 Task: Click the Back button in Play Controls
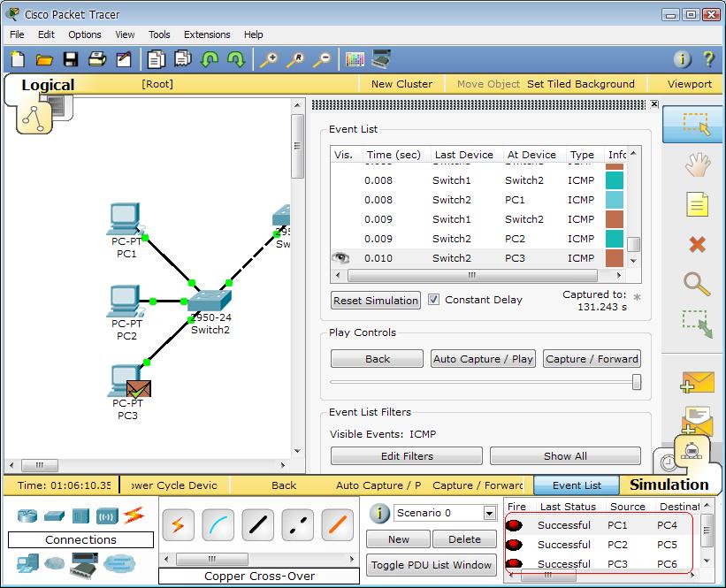(377, 359)
